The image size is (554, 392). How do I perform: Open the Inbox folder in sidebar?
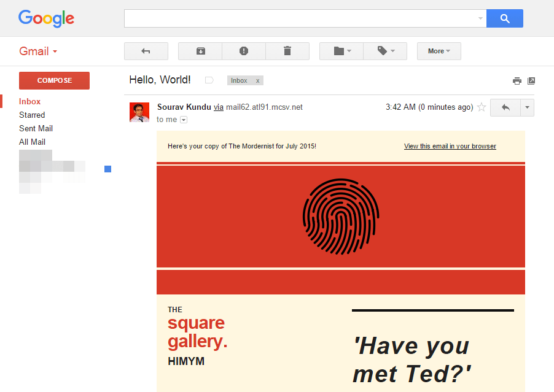tap(29, 102)
